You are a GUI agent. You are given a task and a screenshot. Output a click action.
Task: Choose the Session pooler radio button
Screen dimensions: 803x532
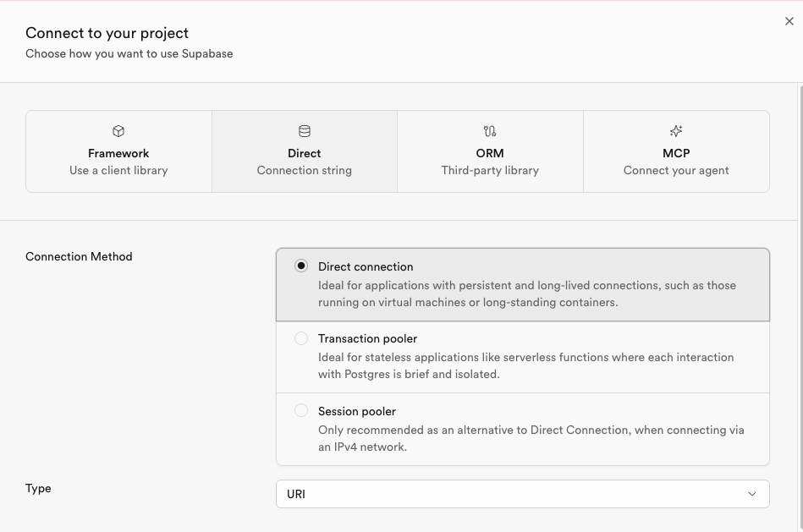pyautogui.click(x=301, y=410)
